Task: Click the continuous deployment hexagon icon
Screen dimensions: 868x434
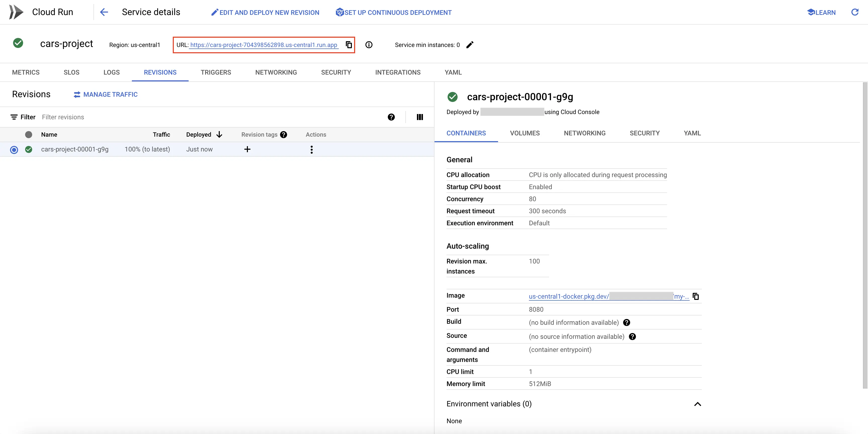Action: click(x=340, y=13)
